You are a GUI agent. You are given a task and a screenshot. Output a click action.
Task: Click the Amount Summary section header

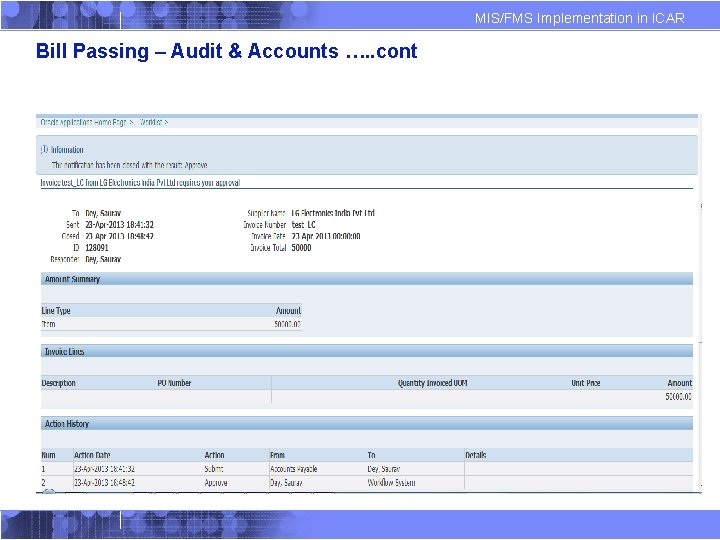pyautogui.click(x=366, y=279)
